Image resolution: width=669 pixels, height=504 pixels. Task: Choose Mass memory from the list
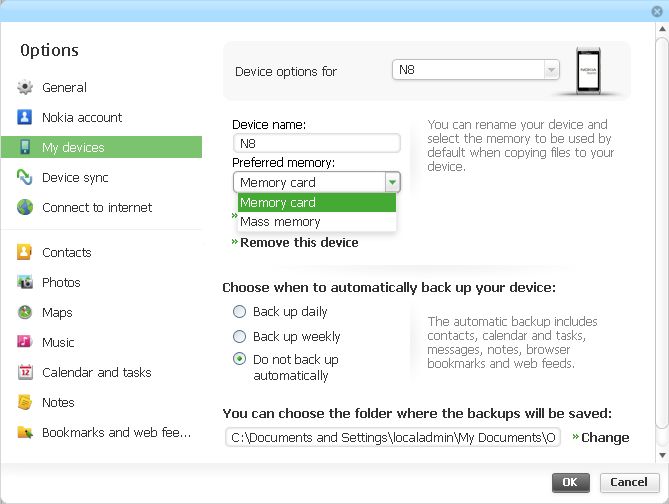[281, 222]
